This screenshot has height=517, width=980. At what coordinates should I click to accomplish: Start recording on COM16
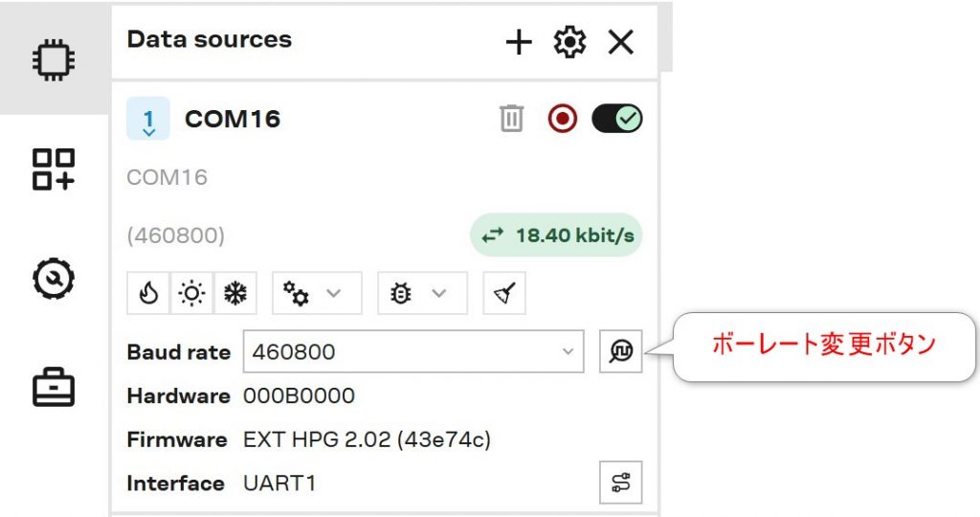[x=563, y=119]
